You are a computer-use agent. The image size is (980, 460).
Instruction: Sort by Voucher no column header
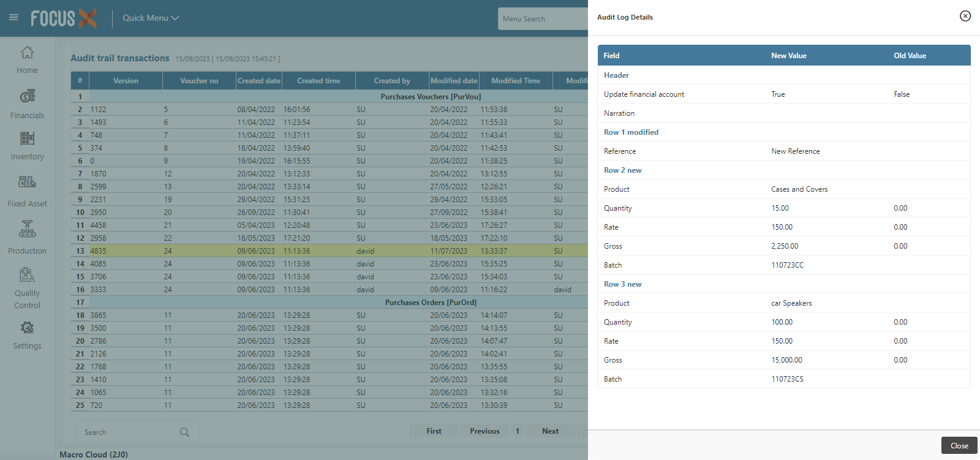pos(199,81)
